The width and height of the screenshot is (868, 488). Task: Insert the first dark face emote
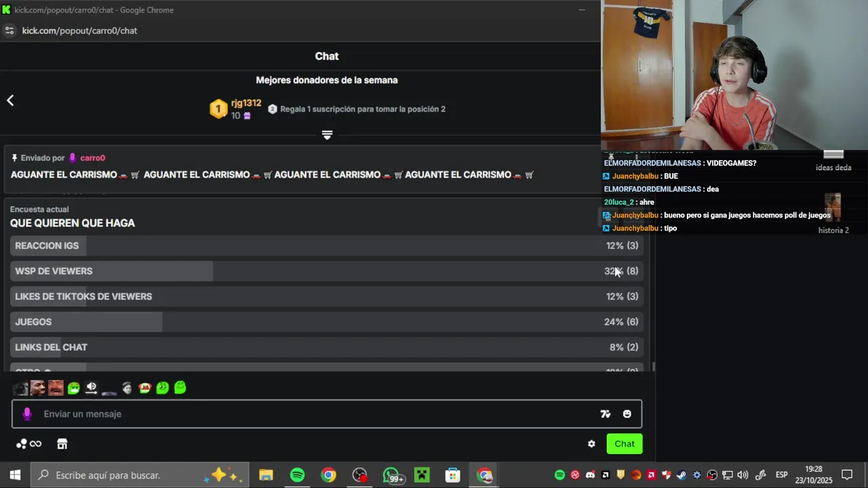[x=20, y=388]
